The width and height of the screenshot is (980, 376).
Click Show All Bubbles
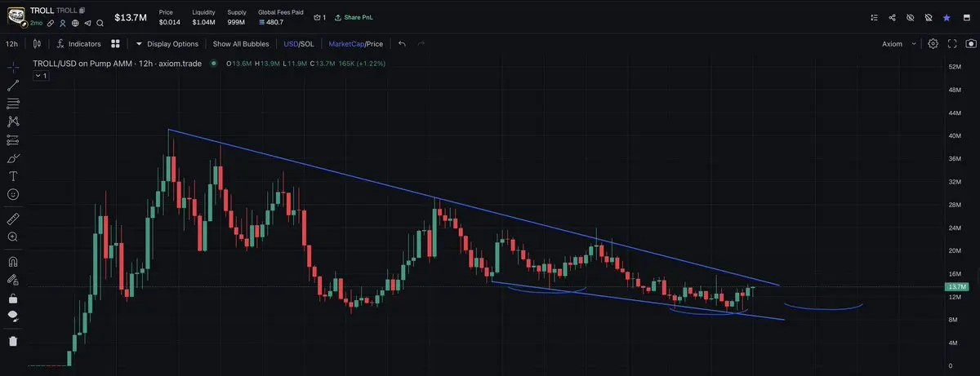pyautogui.click(x=239, y=44)
